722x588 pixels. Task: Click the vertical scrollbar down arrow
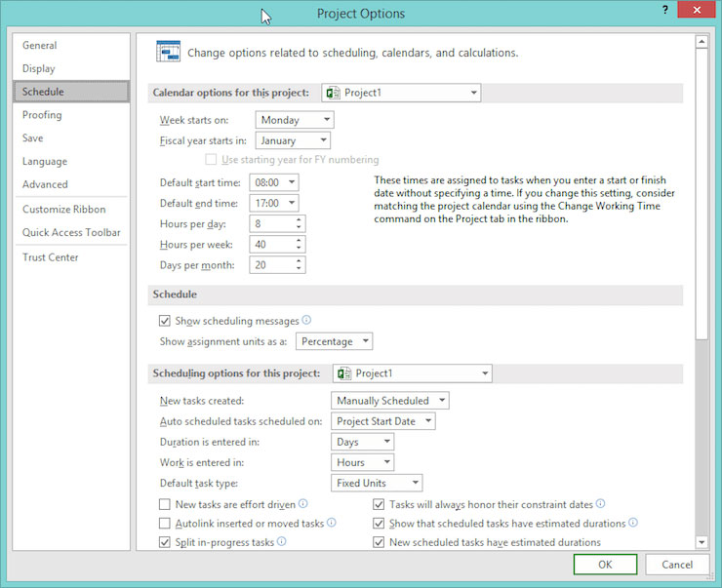click(x=702, y=542)
